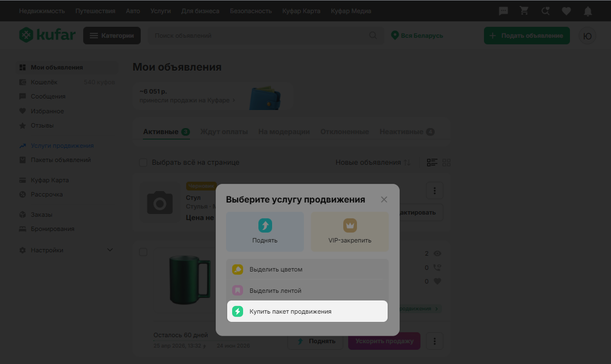Open the user avatar Ю menu
611x364 pixels.
(587, 36)
